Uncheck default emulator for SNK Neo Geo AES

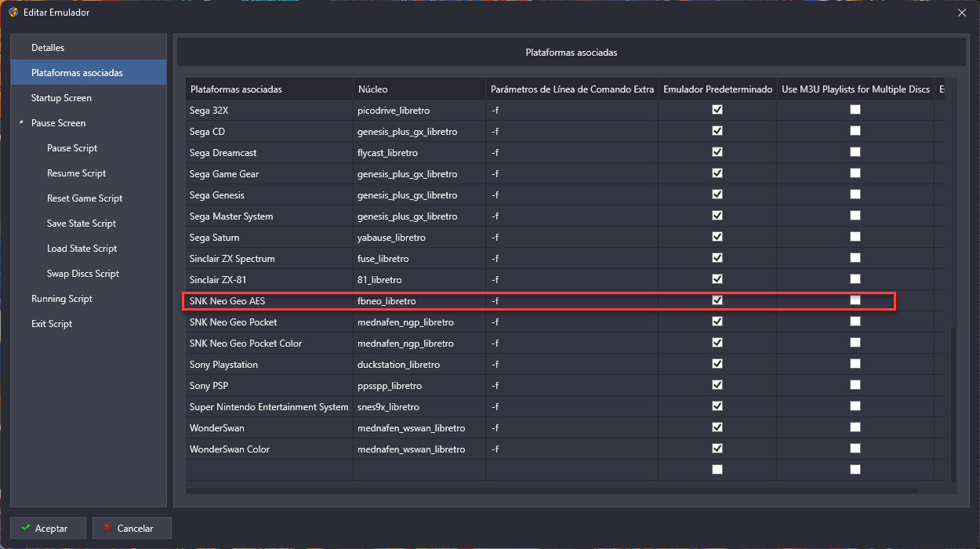(x=717, y=300)
